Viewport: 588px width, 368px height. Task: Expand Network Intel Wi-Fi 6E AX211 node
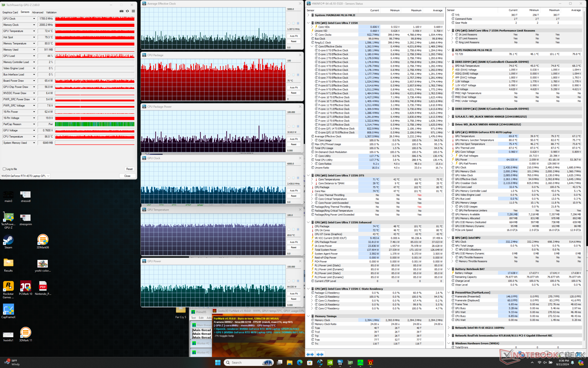449,328
